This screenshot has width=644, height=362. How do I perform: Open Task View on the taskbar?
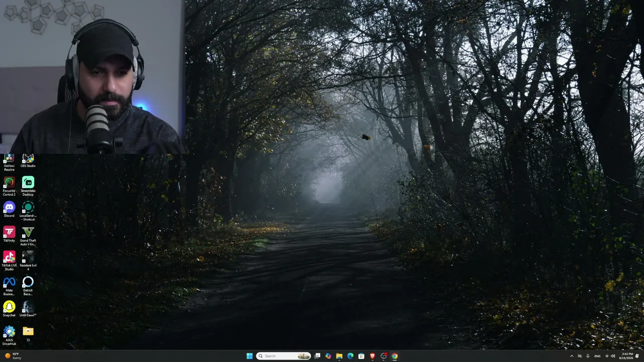pos(317,356)
